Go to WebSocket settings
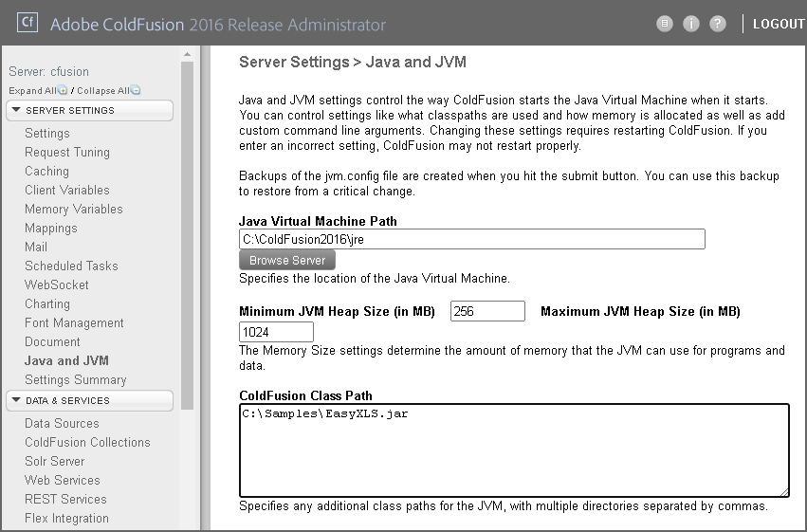The height and width of the screenshot is (532, 807). point(57,285)
